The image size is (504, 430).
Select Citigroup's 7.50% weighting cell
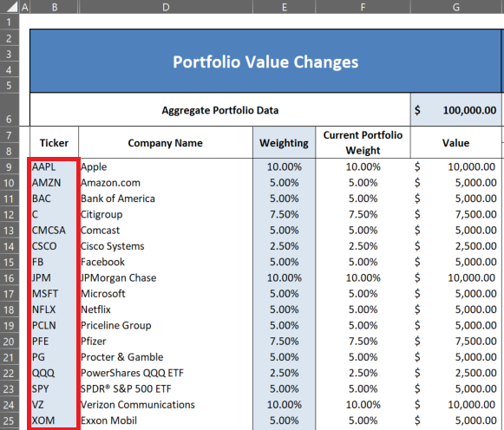click(x=285, y=214)
